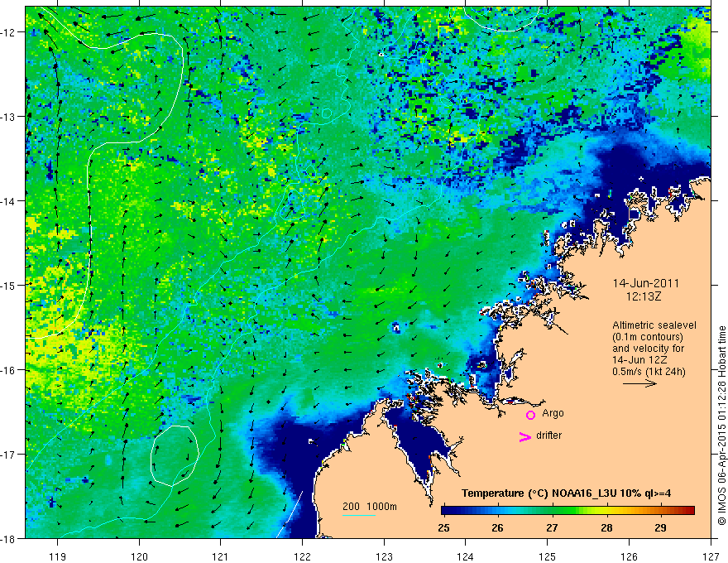Click the longitude axis label '121'

pyautogui.click(x=221, y=556)
